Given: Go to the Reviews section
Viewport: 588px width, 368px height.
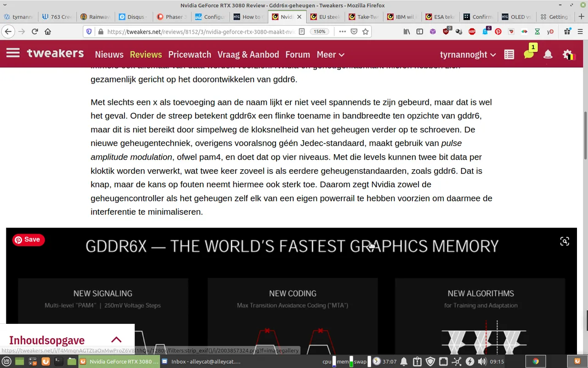Looking at the screenshot, I should (x=146, y=54).
